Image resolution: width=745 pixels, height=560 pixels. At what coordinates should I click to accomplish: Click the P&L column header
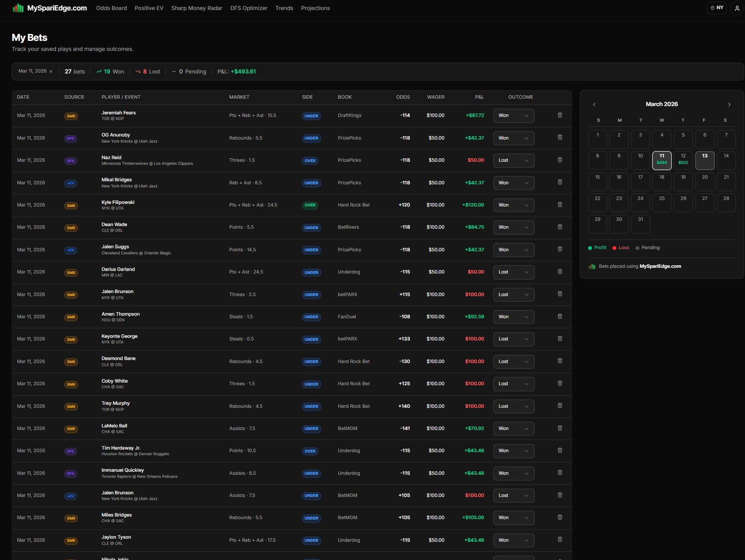click(479, 97)
